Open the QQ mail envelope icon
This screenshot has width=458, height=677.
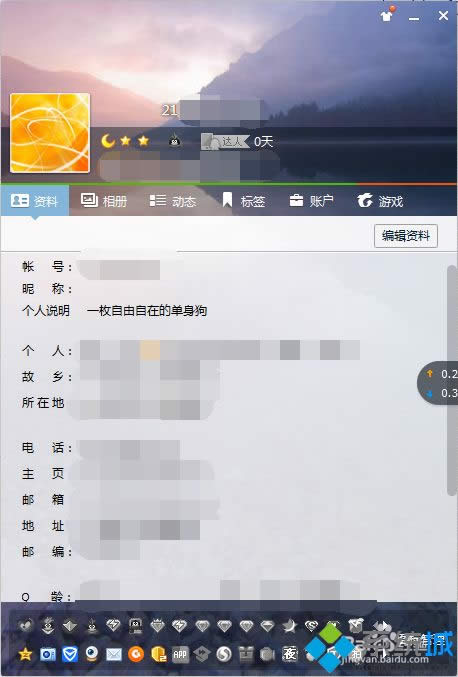[x=114, y=655]
